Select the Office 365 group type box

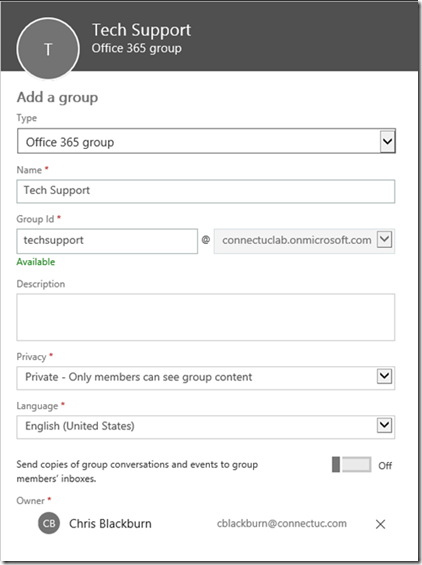[206, 141]
